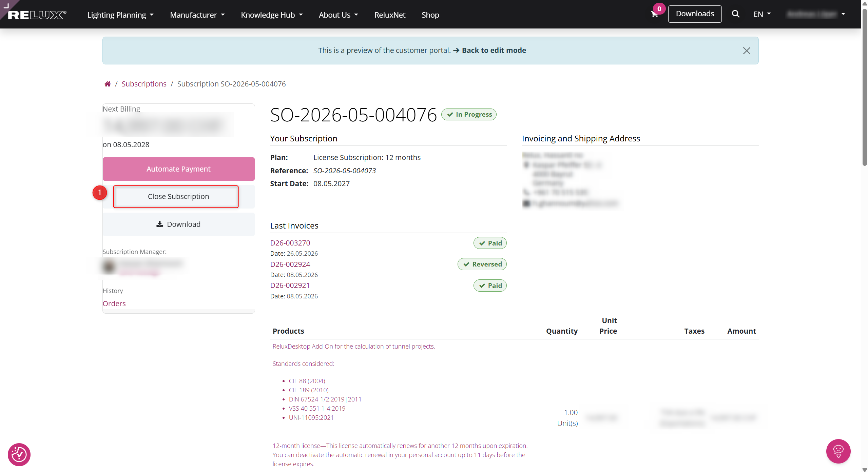Viewport: 868px width, 472px height.
Task: Click the In Progress status badge
Action: tap(469, 114)
